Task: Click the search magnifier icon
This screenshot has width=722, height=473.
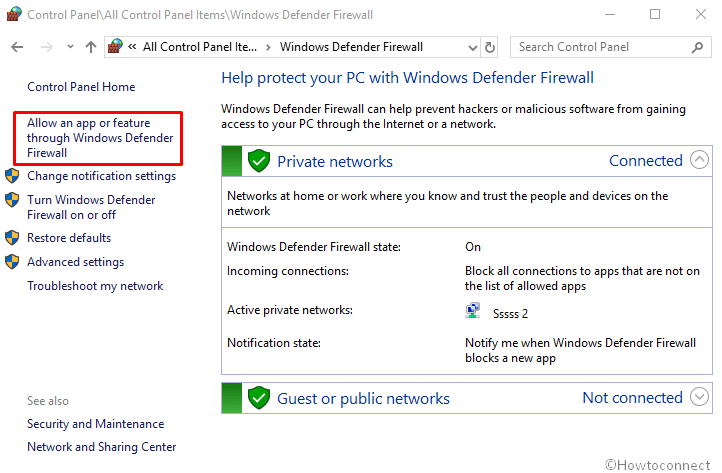Action: [697, 47]
